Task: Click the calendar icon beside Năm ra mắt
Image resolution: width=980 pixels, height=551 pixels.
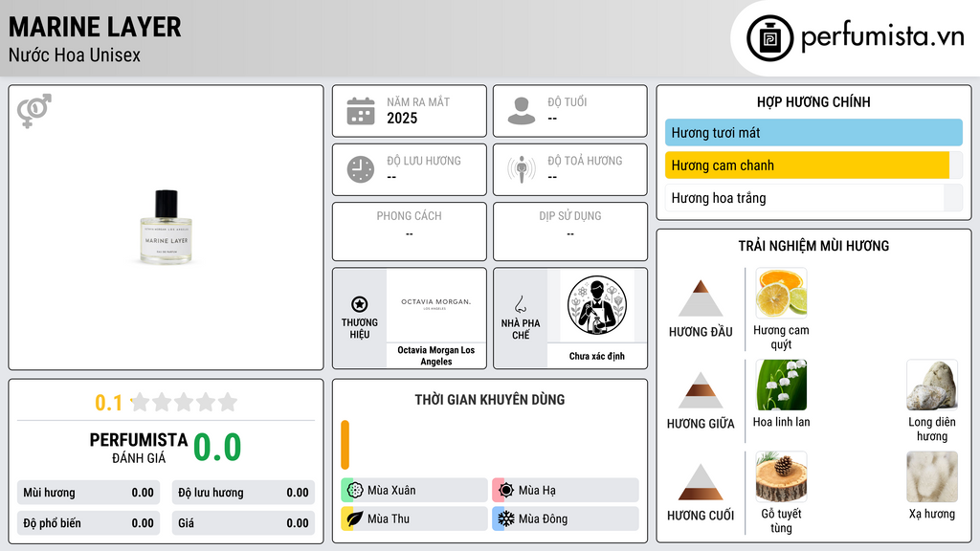Action: (x=361, y=111)
